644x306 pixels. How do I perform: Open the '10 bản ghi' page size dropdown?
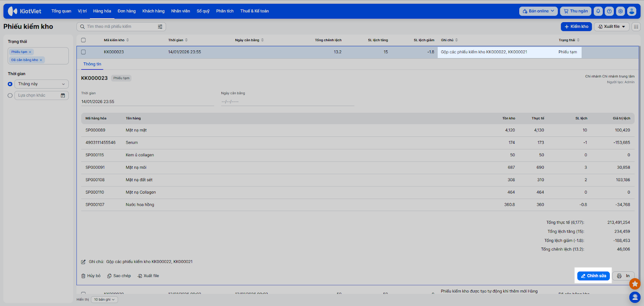104,300
